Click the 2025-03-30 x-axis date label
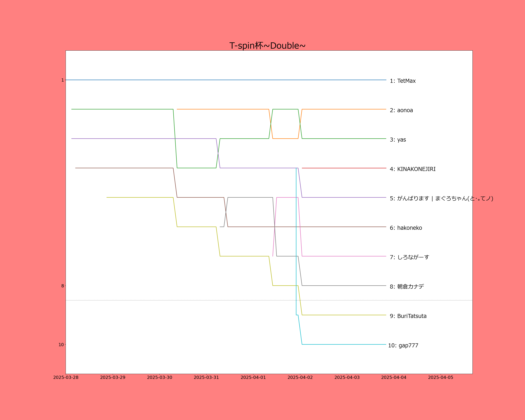 click(x=159, y=377)
